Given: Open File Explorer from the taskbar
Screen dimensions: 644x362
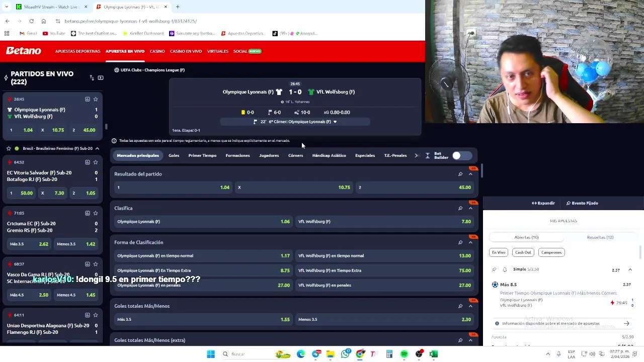Looking at the screenshot, I should click(331, 354).
